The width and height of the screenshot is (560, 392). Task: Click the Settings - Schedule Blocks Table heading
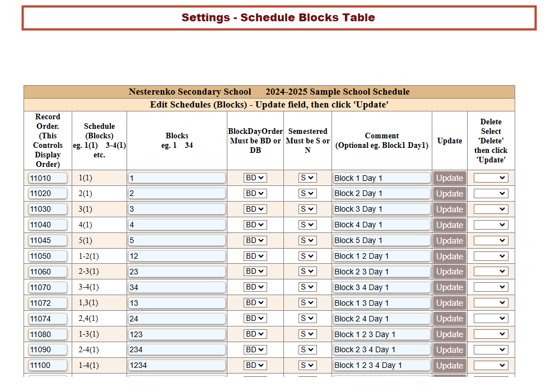click(278, 18)
